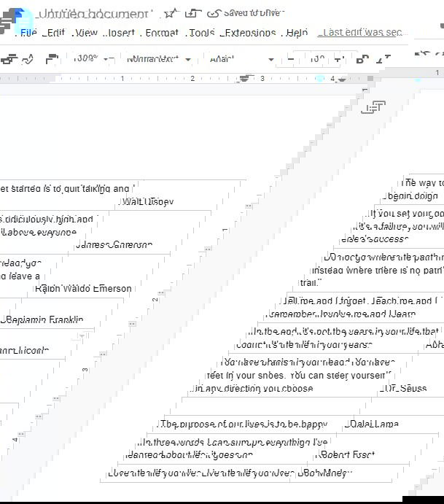444x504 pixels.
Task: Open the Edit menu
Action: point(55,33)
